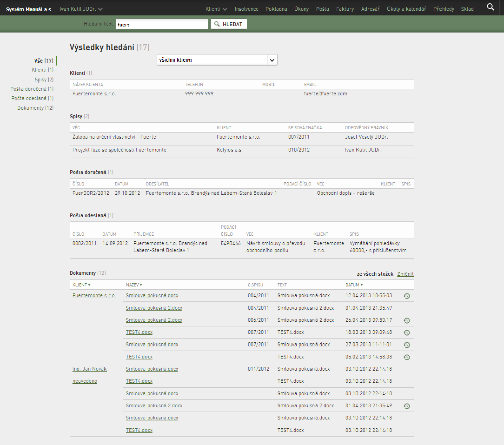Expand the Klienti menu in top navigation

click(216, 9)
